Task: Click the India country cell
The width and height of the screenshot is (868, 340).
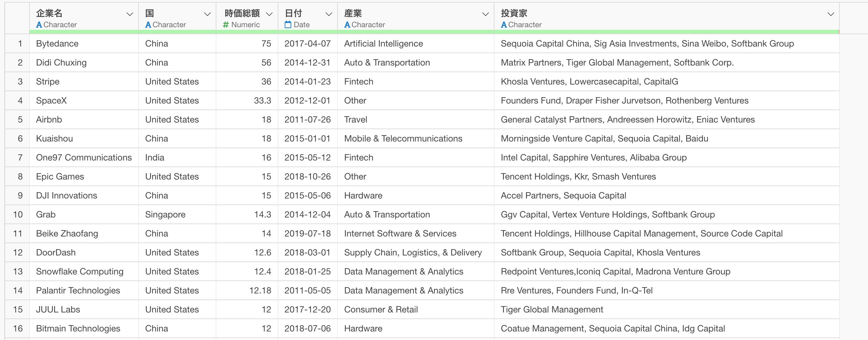Action: point(177,158)
